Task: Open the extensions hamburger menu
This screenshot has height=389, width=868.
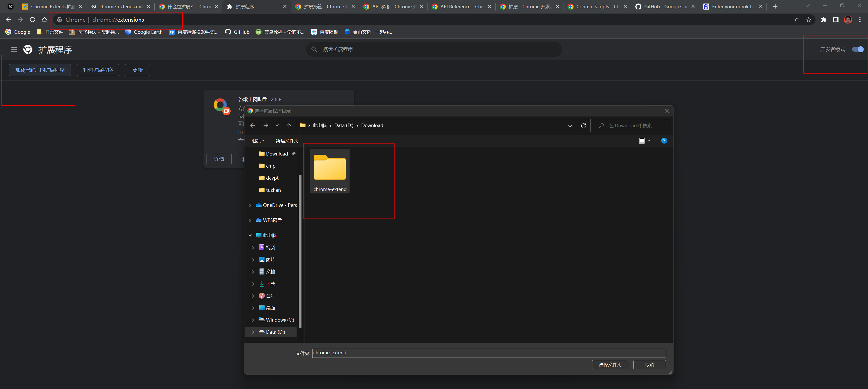Action: [x=14, y=50]
